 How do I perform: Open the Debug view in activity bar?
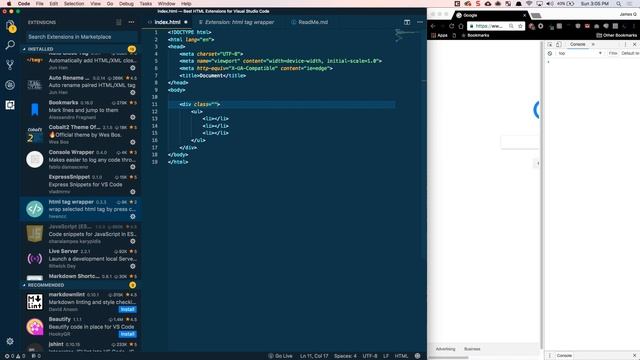pos(10,85)
